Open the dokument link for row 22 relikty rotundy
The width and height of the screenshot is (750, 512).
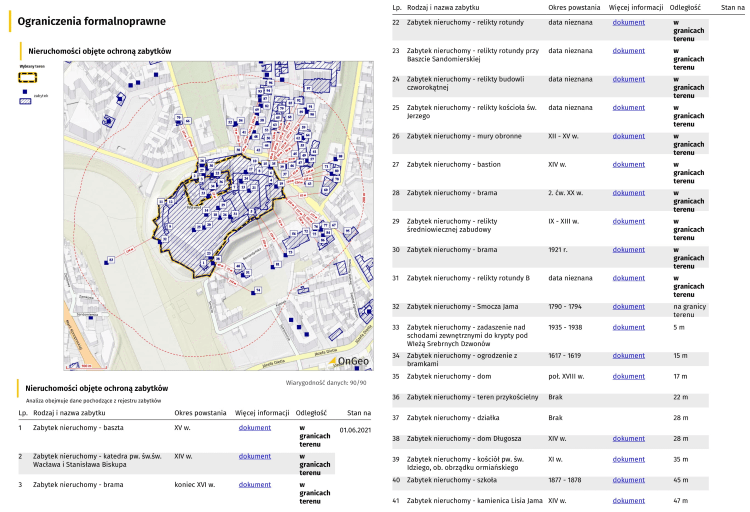pyautogui.click(x=629, y=22)
